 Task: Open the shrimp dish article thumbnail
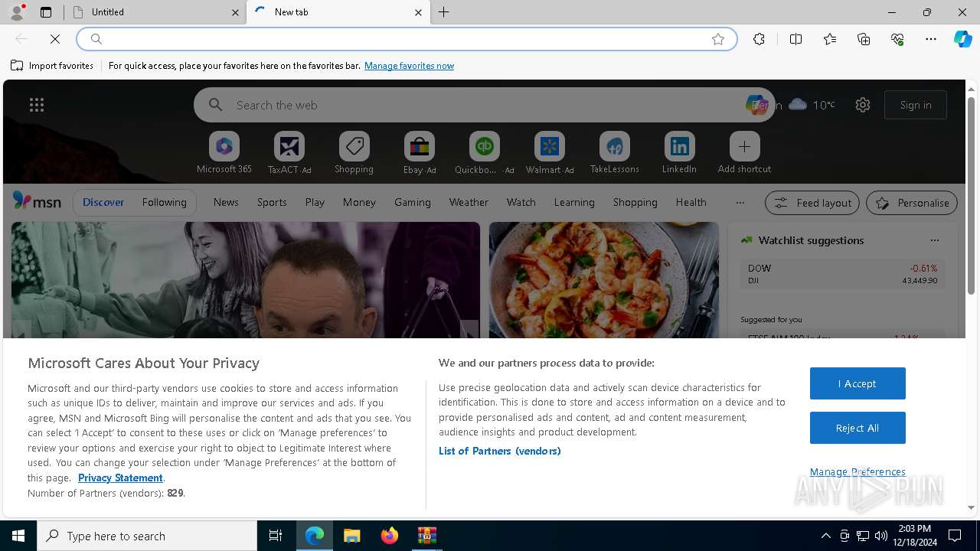(604, 280)
